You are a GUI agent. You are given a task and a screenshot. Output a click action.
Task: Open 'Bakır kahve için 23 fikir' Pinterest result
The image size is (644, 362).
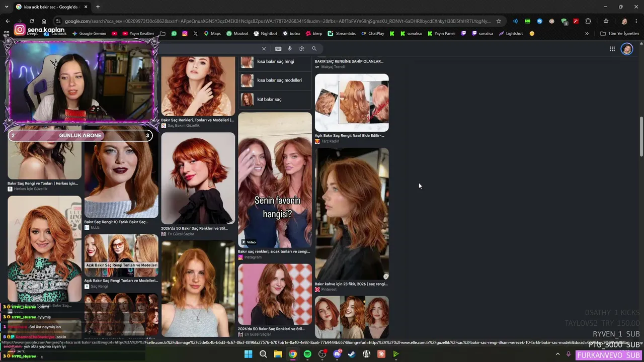(351, 284)
